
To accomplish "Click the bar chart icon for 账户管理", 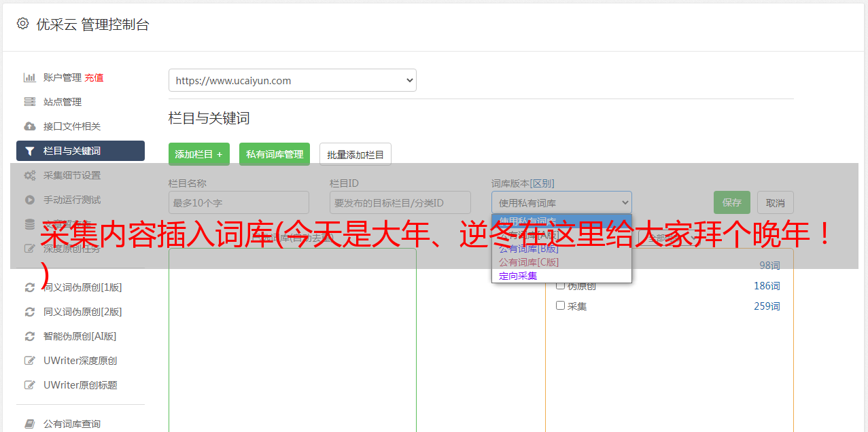I will click(x=30, y=77).
